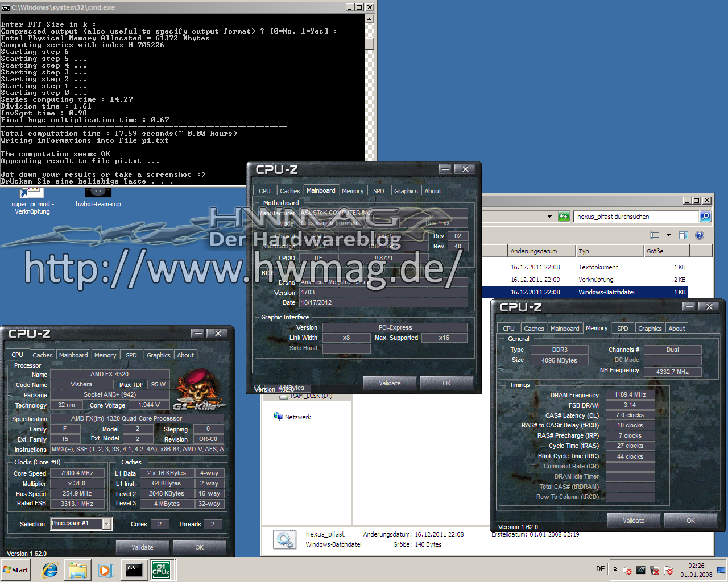
Task: Select the highlighted Windows-Batchdatei row
Action: [584, 292]
